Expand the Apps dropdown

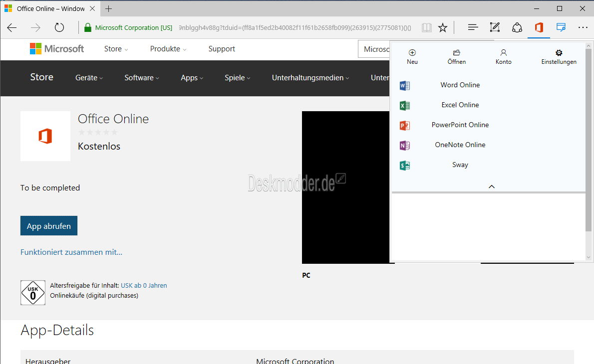point(192,78)
